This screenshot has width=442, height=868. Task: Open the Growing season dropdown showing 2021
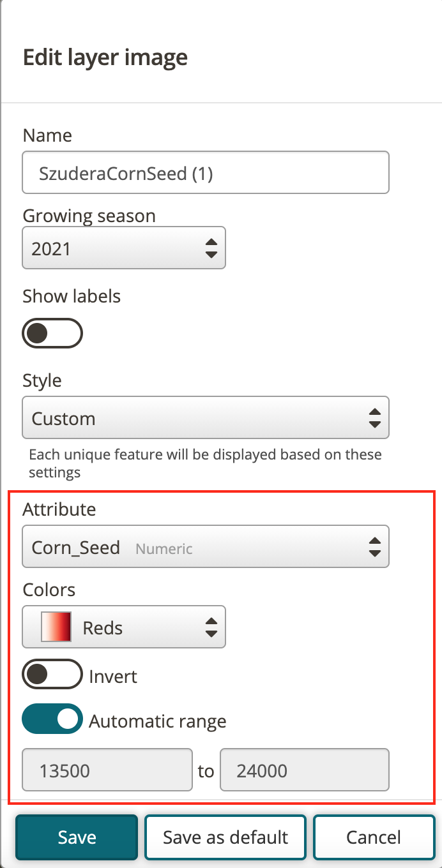tap(124, 248)
